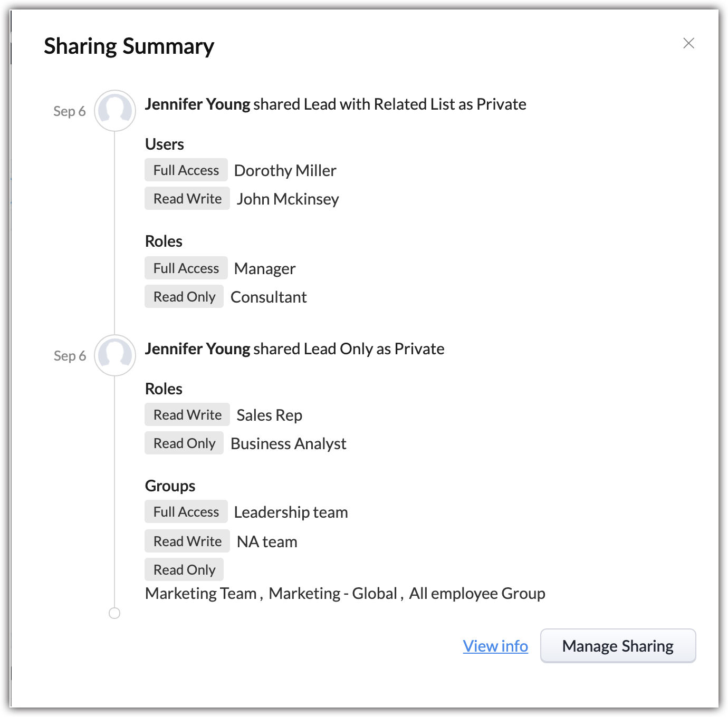
Task: Open the View info link
Action: pos(495,646)
